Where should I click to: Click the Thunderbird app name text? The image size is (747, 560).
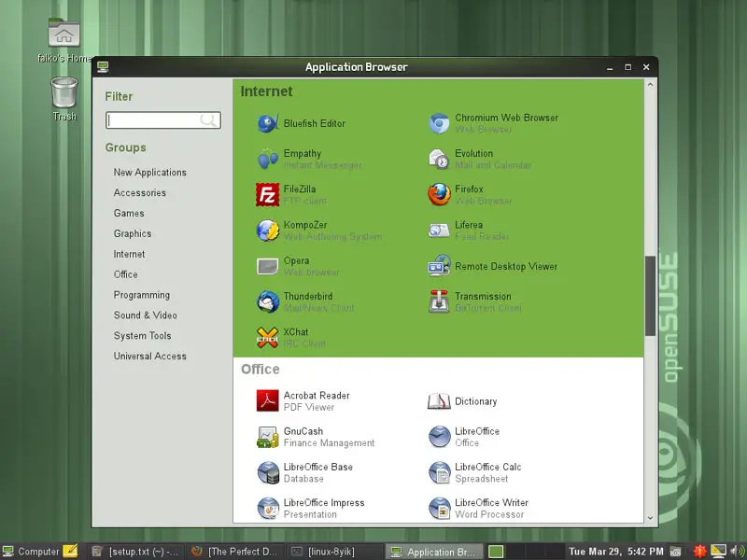308,296
